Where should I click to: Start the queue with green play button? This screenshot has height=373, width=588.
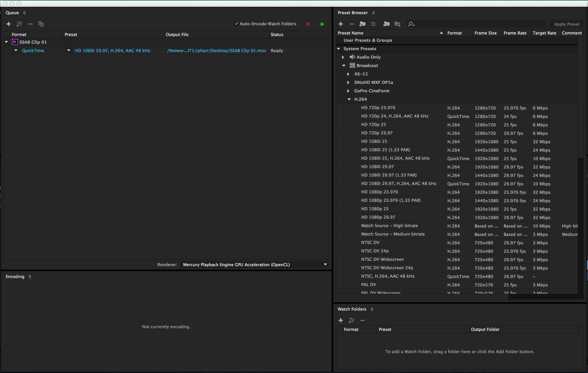click(x=322, y=24)
